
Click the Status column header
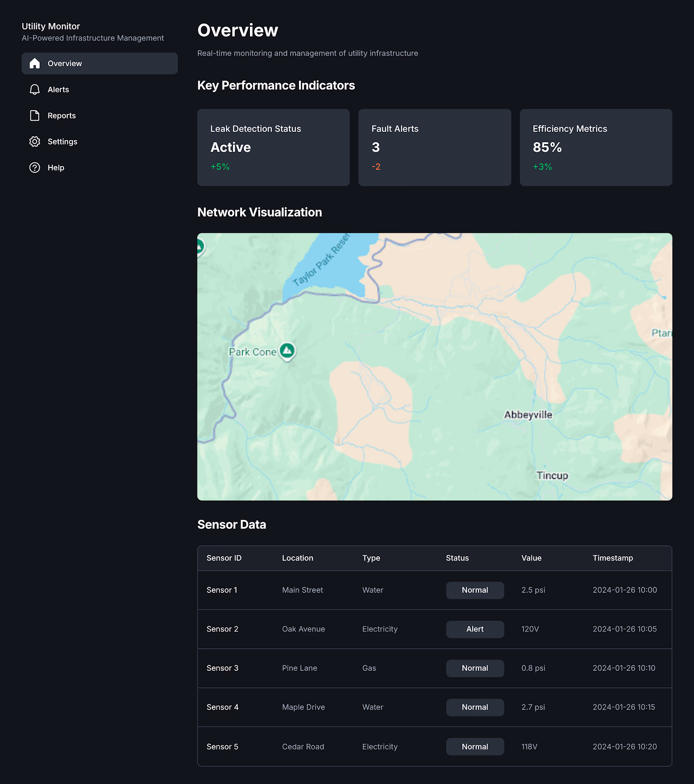point(457,558)
